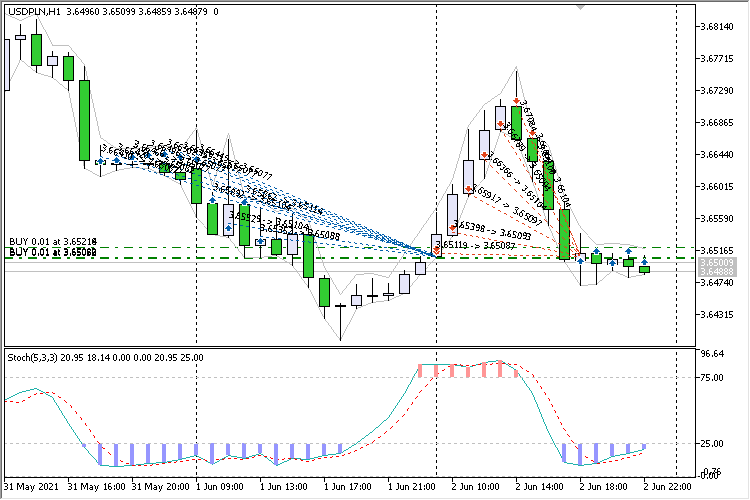Click the 25.00 stochastic level value
Viewport: 750px width, 500px height.
(x=712, y=444)
